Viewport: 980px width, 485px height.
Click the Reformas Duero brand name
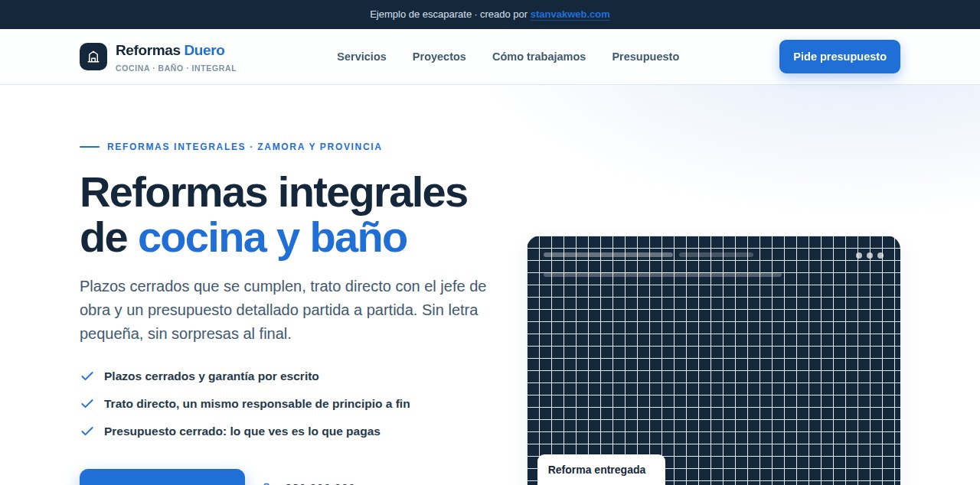click(170, 50)
